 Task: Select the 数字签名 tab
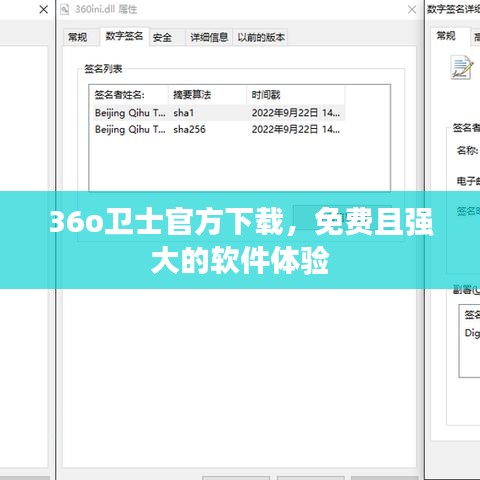point(124,36)
